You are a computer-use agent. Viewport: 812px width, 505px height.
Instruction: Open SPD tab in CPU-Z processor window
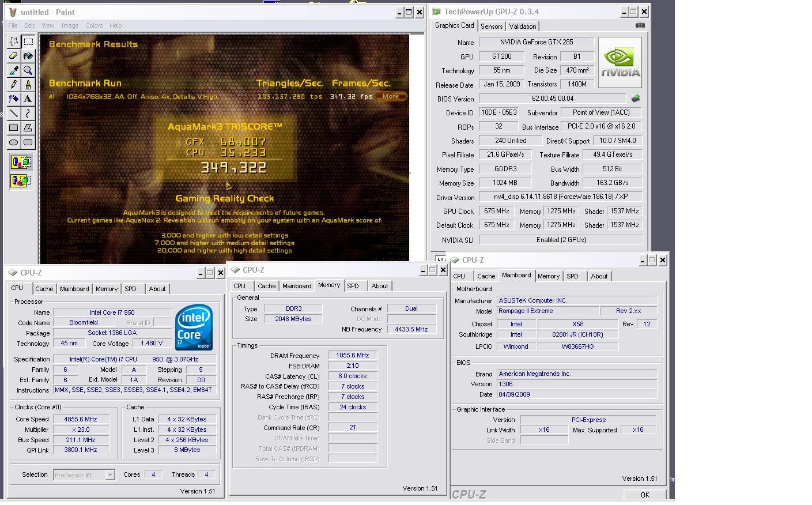point(131,289)
